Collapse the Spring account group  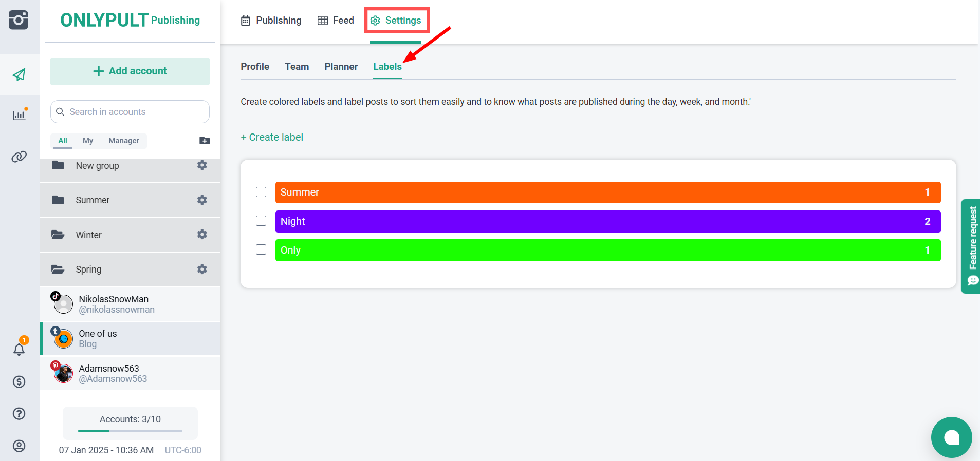coord(88,270)
